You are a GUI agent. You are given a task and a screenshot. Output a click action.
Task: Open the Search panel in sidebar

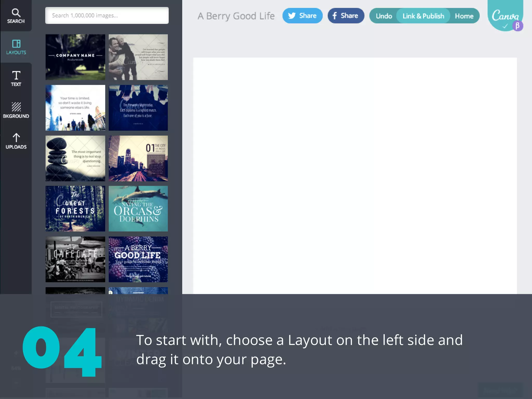click(16, 16)
